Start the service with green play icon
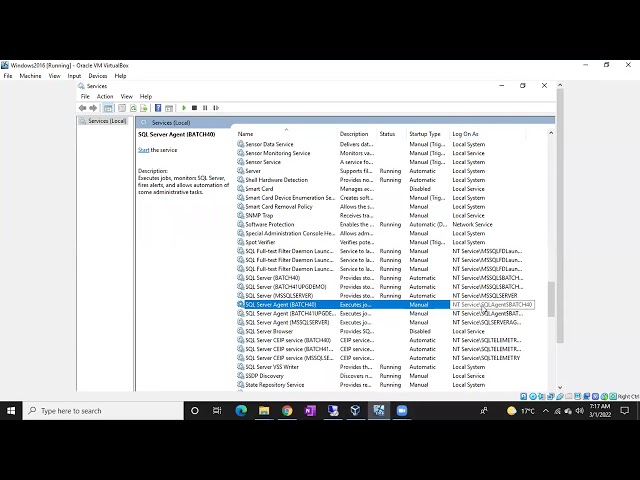The height and width of the screenshot is (480, 640). pyautogui.click(x=184, y=108)
